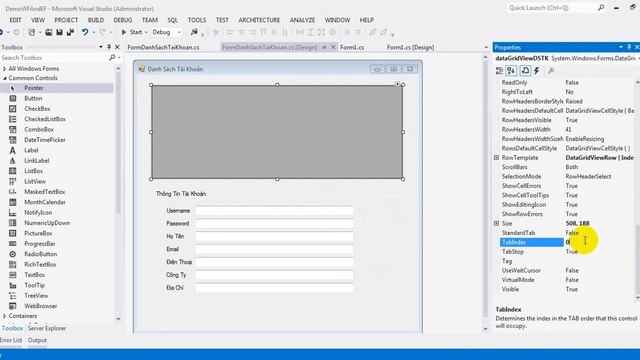
Task: Sort properties alphabetically
Action: [511, 71]
